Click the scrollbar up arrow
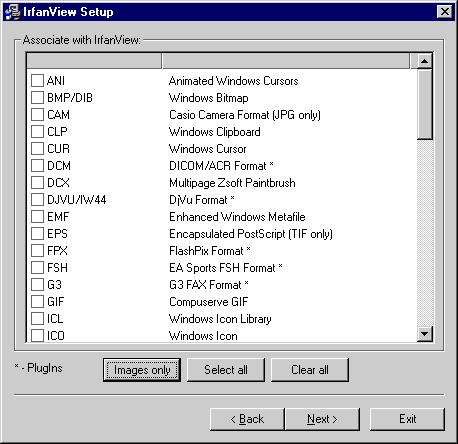 [425, 61]
